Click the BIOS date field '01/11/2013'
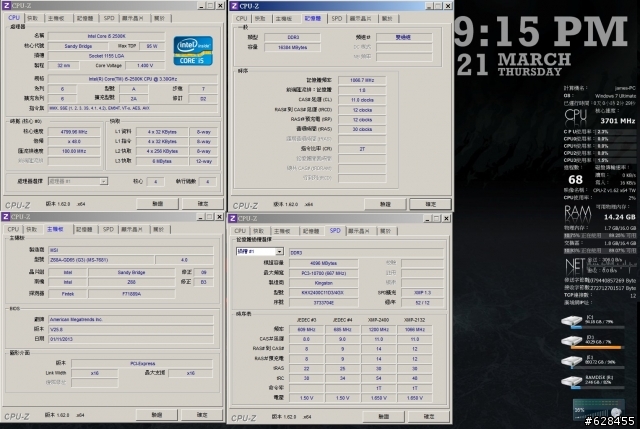Image resolution: width=640 pixels, height=429 pixels. coord(131,339)
